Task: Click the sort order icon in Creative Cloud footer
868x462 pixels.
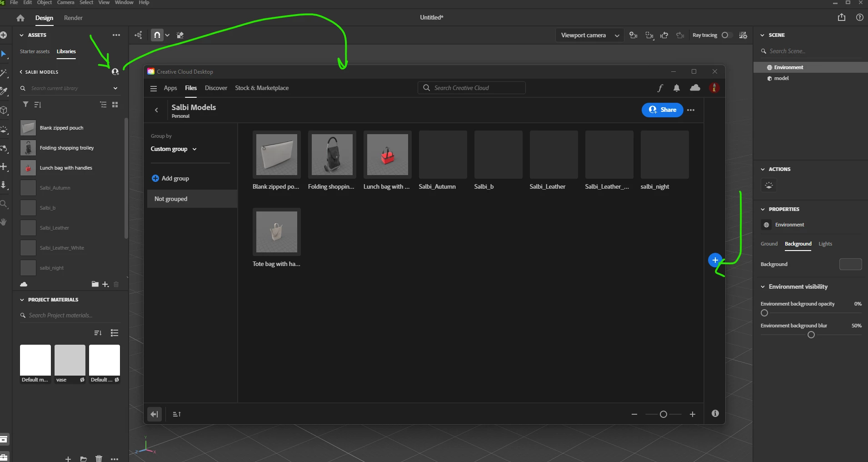Action: [177, 414]
